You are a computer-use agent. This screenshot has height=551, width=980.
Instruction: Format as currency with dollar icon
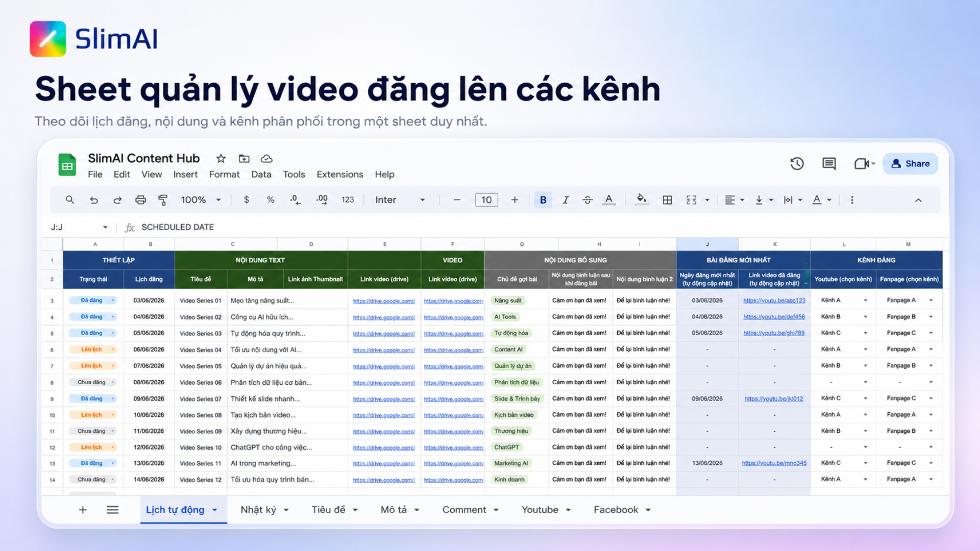point(247,200)
